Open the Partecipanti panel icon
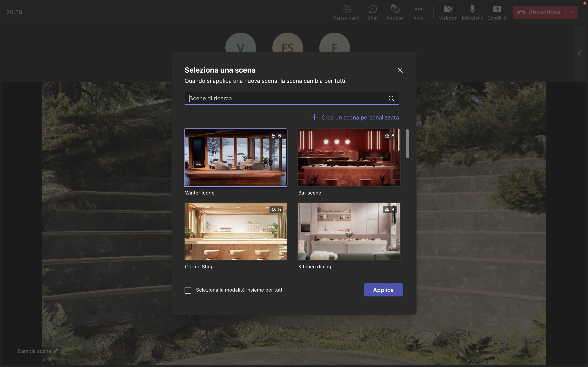The width and height of the screenshot is (588, 367). pyautogui.click(x=346, y=9)
